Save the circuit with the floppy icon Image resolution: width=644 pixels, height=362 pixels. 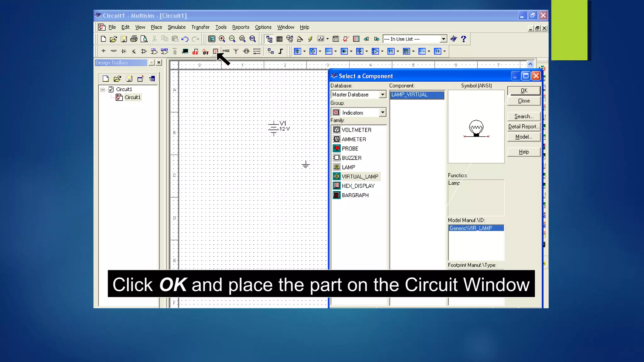click(x=124, y=39)
